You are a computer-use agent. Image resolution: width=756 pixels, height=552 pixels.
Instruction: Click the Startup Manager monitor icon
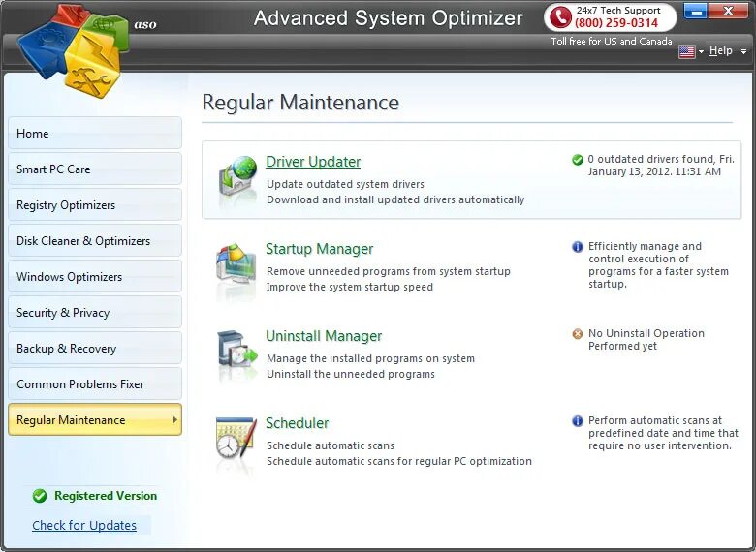(236, 266)
